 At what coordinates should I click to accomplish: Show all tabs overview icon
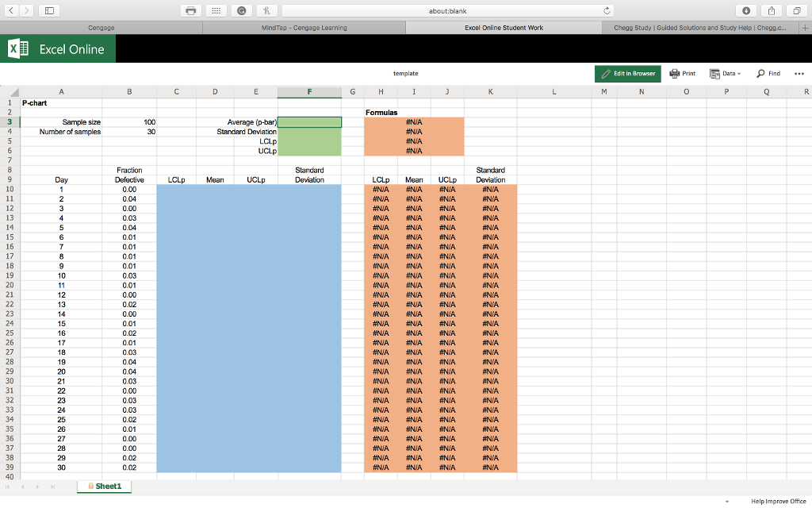click(797, 10)
